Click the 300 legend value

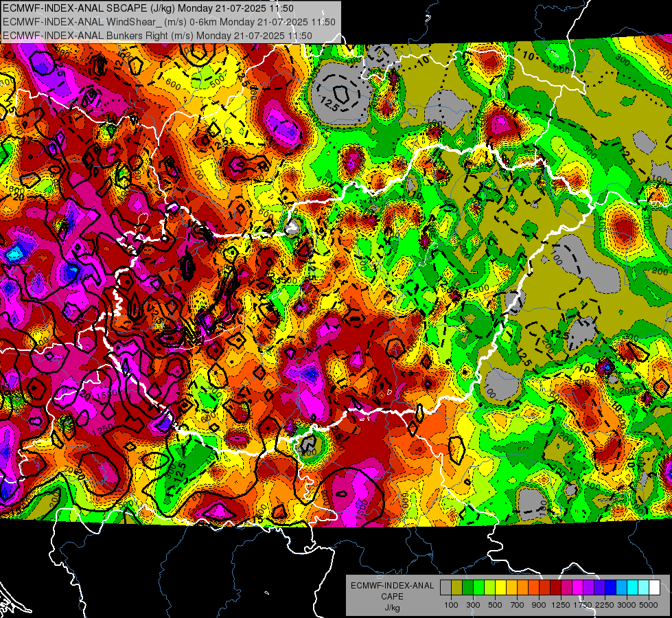[x=473, y=605]
